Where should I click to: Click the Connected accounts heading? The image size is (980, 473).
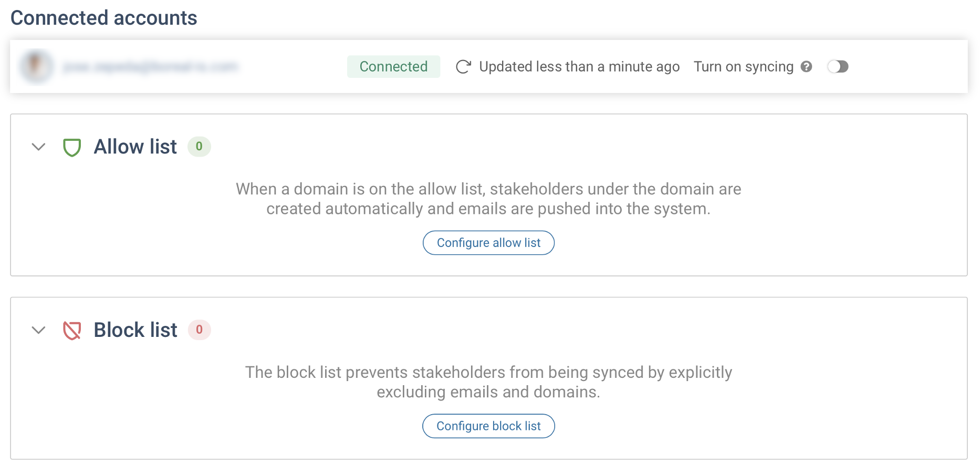point(104,18)
